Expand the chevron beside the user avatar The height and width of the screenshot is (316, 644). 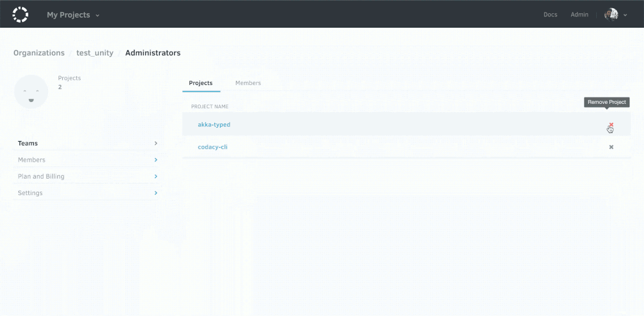(625, 15)
